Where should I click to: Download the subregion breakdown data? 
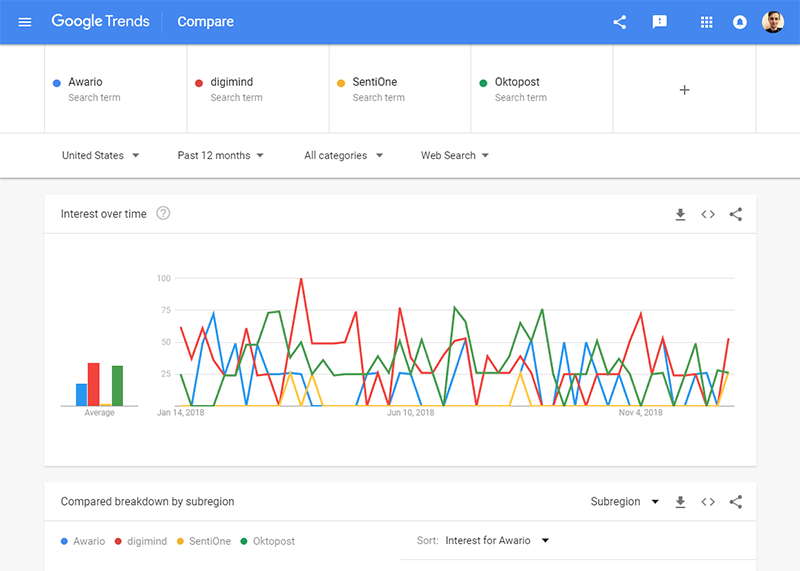click(x=680, y=502)
